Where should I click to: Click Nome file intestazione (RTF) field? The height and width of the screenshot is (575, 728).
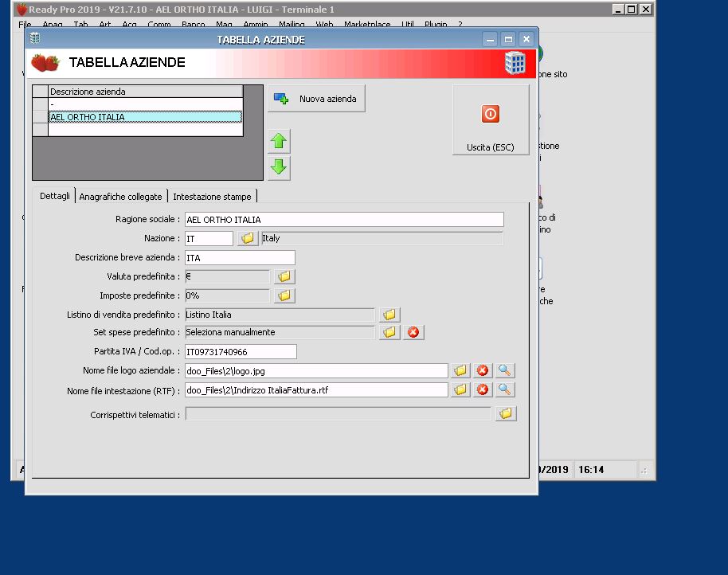click(x=316, y=390)
